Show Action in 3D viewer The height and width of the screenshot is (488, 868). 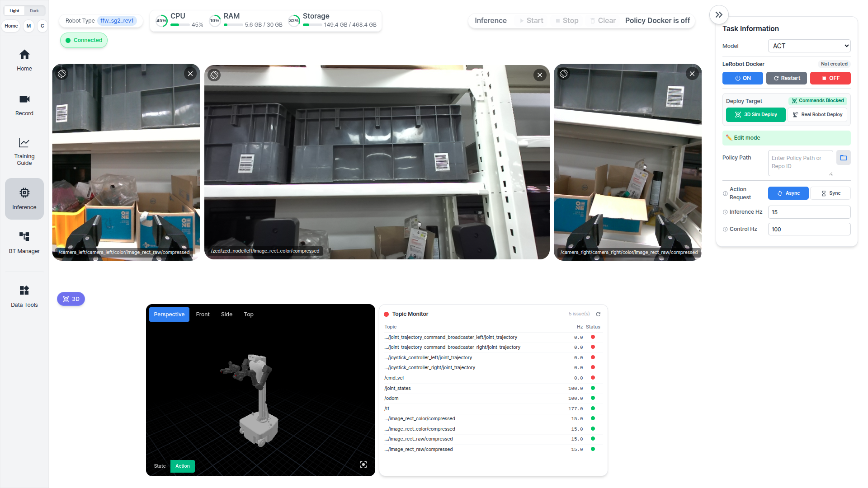[x=183, y=466]
